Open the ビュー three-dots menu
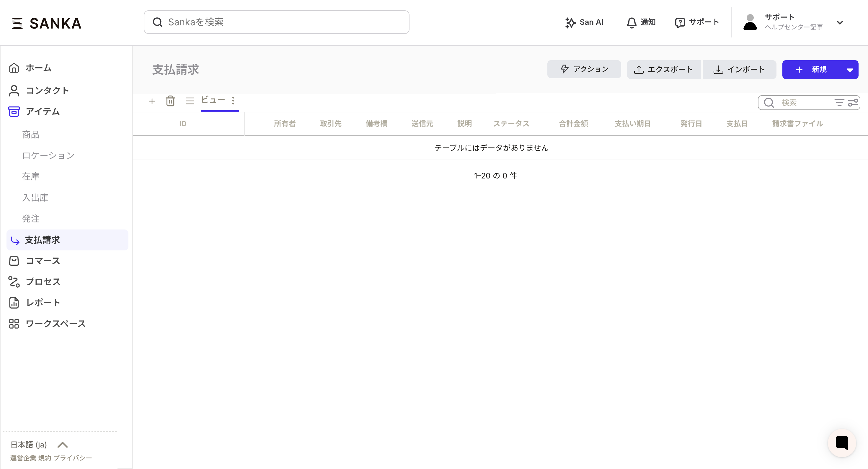 coord(233,100)
